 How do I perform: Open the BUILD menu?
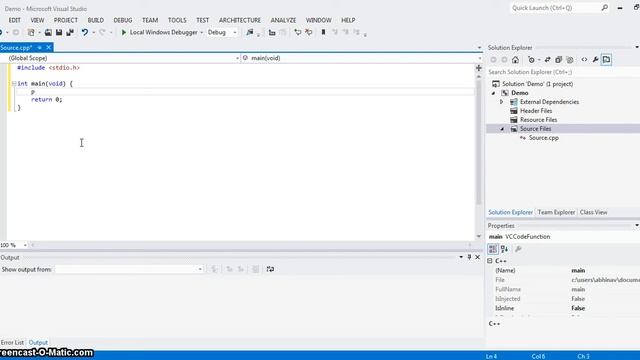(x=96, y=20)
